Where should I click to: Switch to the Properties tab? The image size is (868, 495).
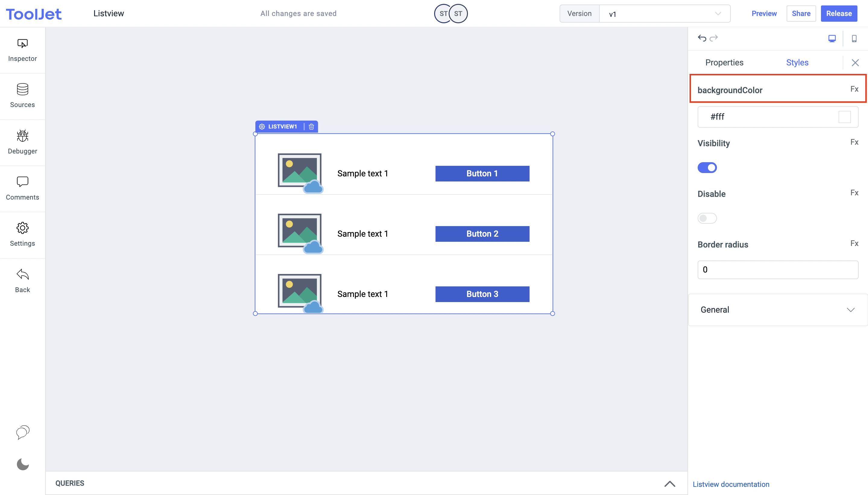click(724, 63)
